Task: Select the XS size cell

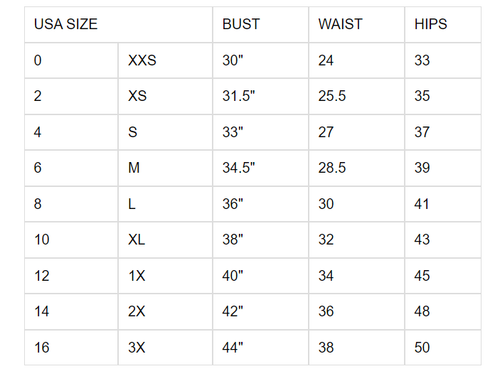Action: click(165, 96)
